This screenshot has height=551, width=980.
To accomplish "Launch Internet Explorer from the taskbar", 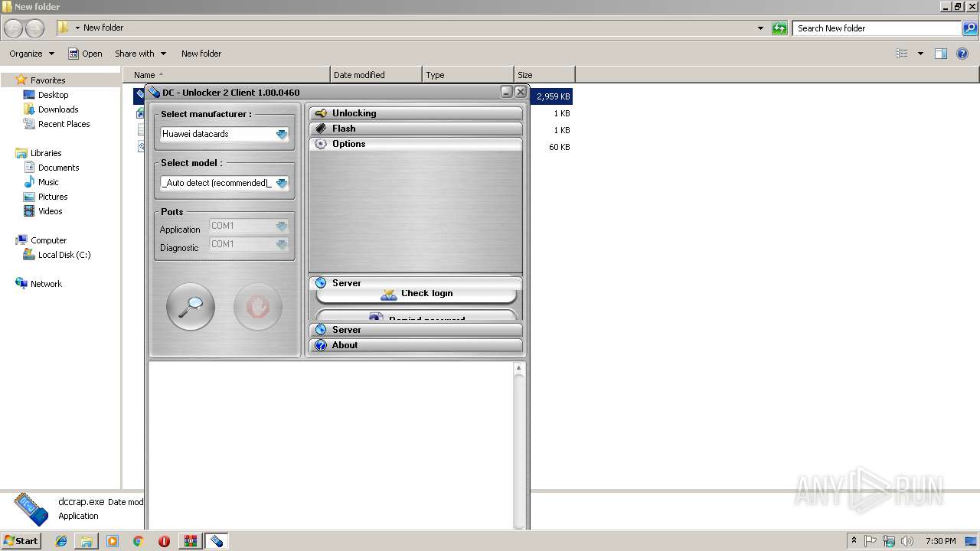I will [x=61, y=541].
